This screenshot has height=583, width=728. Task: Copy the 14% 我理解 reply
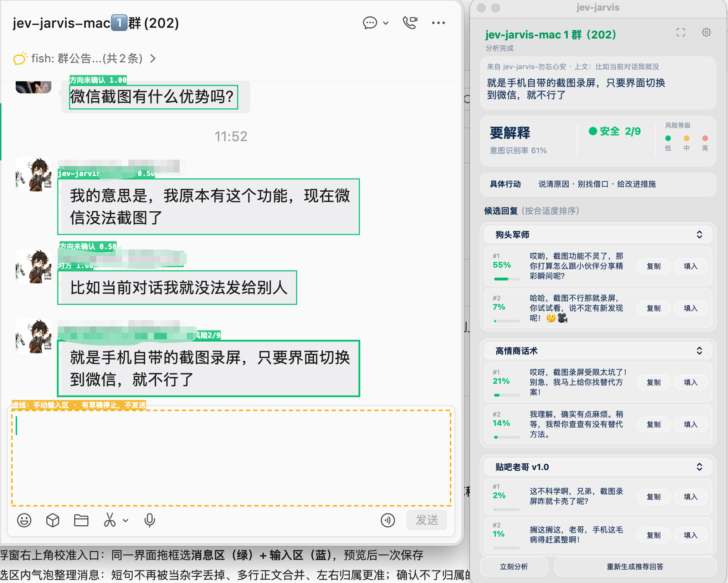(653, 424)
